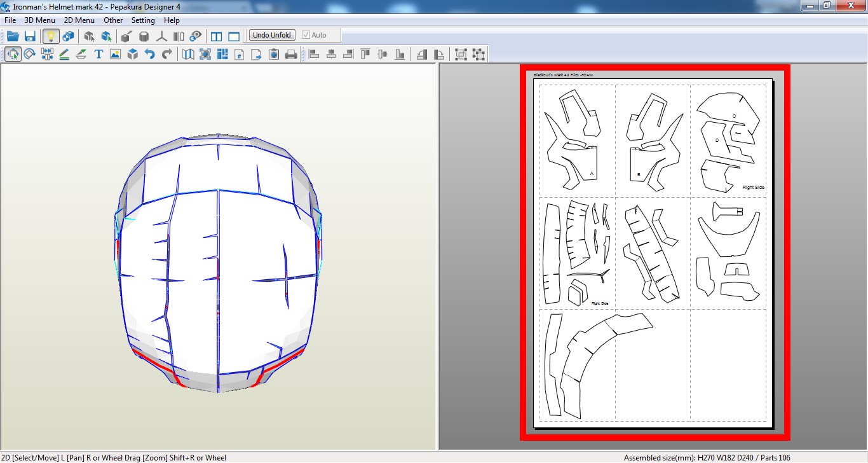
Task: Open the Other menu
Action: point(113,20)
